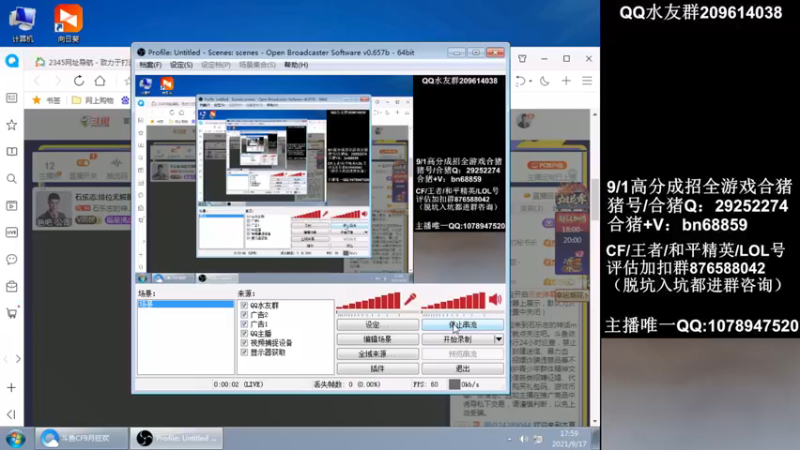Toggle the QQ水友群 source checkbox
The image size is (800, 450).
click(x=244, y=305)
